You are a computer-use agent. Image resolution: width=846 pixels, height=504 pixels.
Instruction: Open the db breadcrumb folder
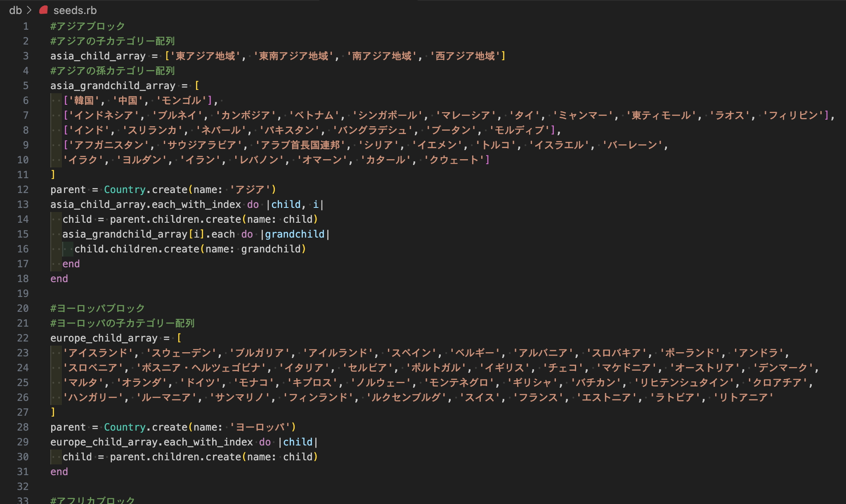(15, 10)
